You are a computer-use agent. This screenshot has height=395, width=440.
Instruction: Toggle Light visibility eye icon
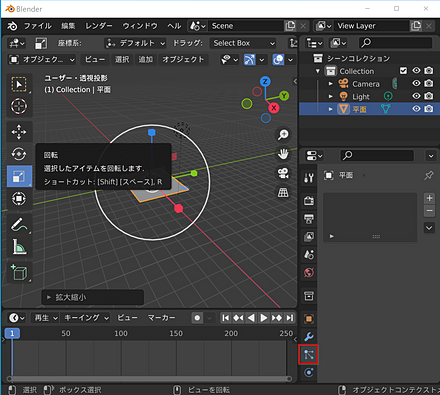[416, 96]
